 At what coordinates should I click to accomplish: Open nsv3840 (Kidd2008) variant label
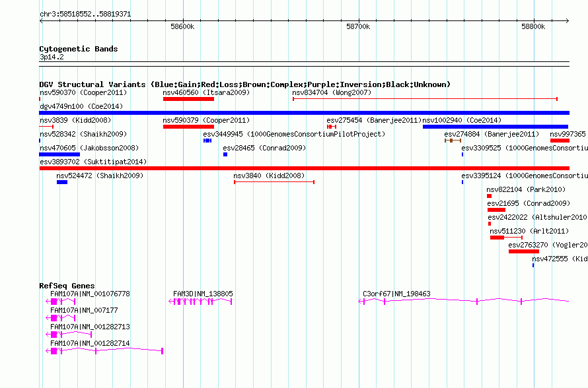269,176
